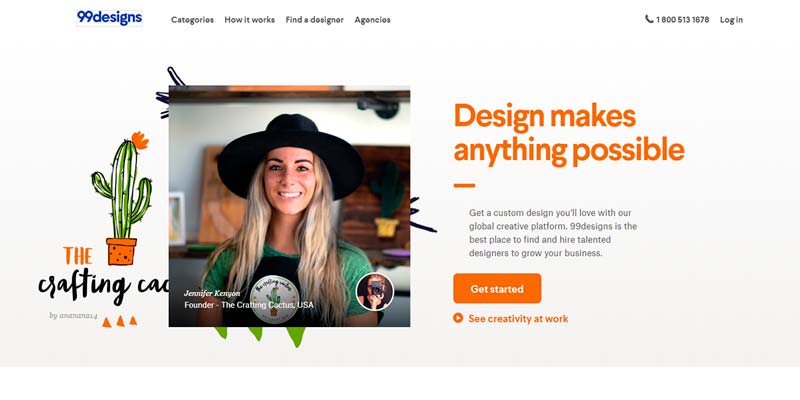Click the Jennifer Kenyon photo
The width and height of the screenshot is (800, 400).
click(x=289, y=206)
